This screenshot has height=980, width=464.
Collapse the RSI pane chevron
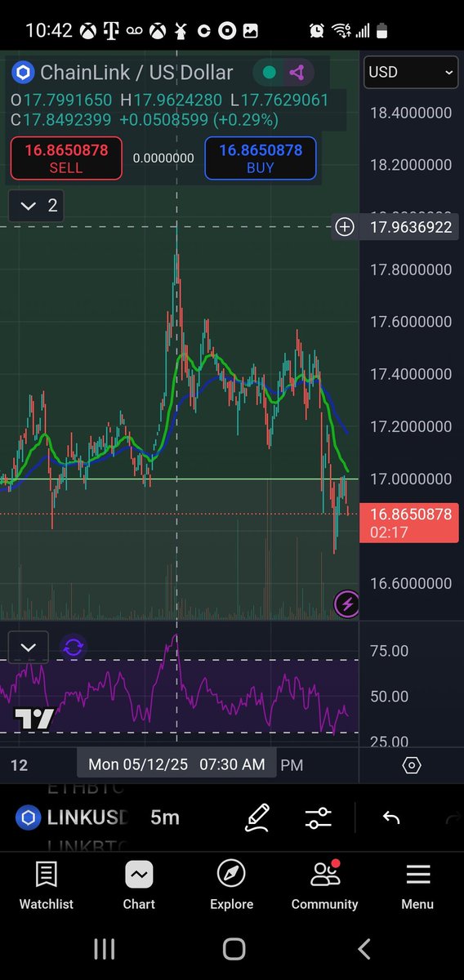click(28, 648)
